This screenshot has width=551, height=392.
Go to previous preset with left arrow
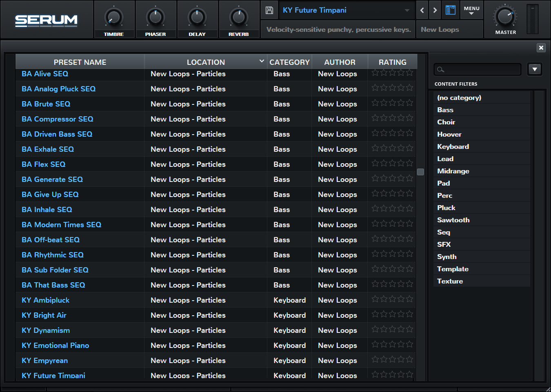click(x=422, y=10)
